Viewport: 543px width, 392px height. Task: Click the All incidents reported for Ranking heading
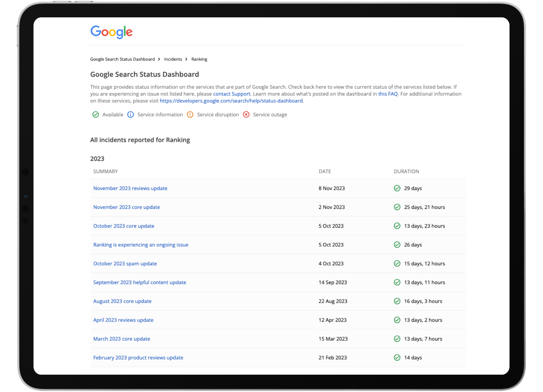click(x=140, y=140)
